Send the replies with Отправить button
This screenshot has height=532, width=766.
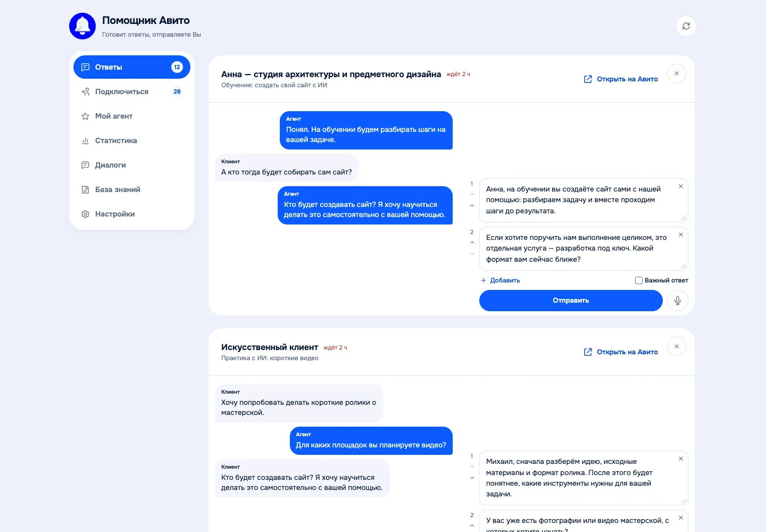tap(571, 301)
